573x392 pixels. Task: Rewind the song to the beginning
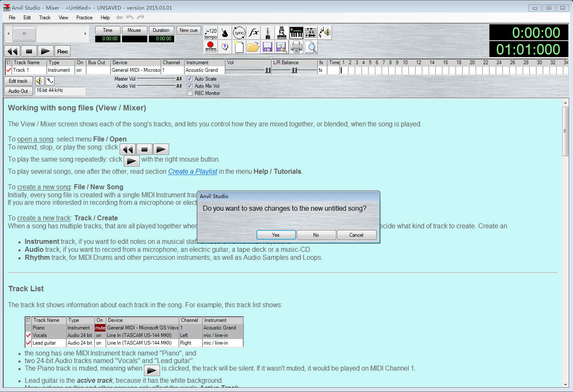[13, 51]
